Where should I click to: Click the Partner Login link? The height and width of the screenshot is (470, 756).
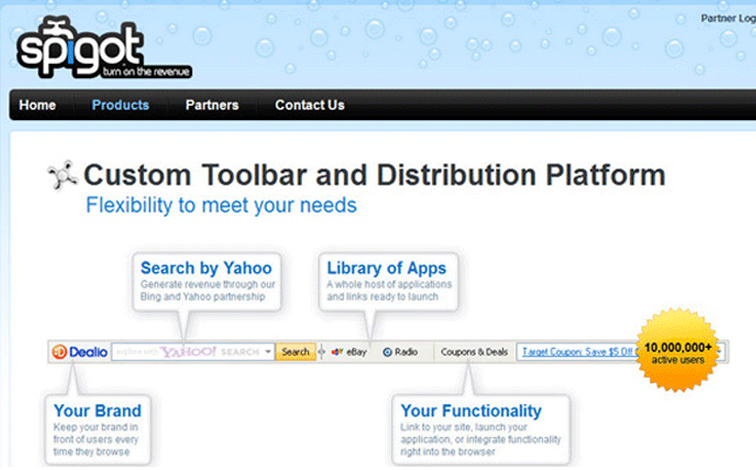click(x=728, y=18)
